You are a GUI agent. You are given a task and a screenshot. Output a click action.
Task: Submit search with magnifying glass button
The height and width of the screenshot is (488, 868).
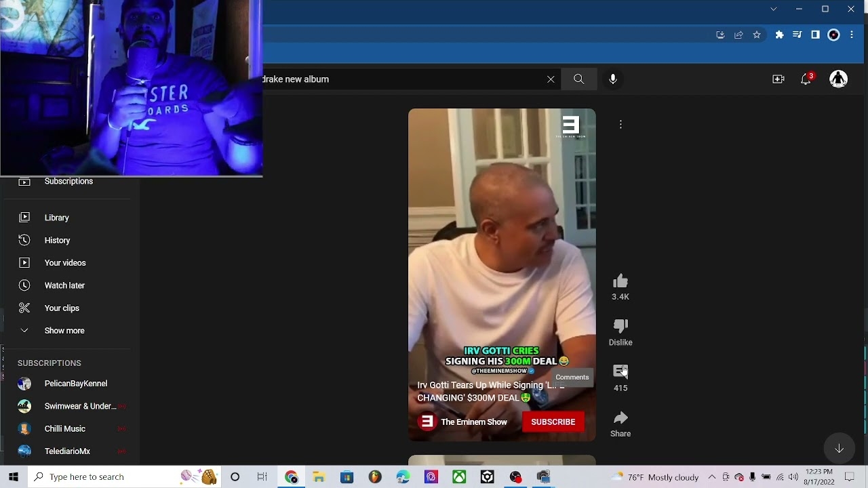[x=578, y=79]
